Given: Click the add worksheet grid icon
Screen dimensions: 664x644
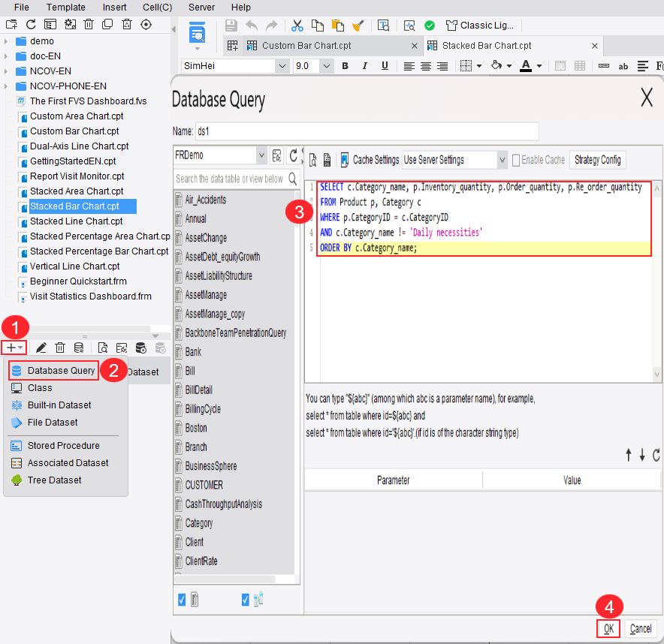Looking at the screenshot, I should click(233, 46).
